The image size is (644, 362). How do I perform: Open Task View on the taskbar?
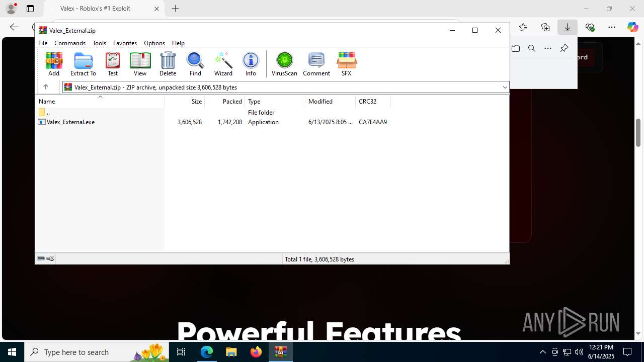click(181, 352)
